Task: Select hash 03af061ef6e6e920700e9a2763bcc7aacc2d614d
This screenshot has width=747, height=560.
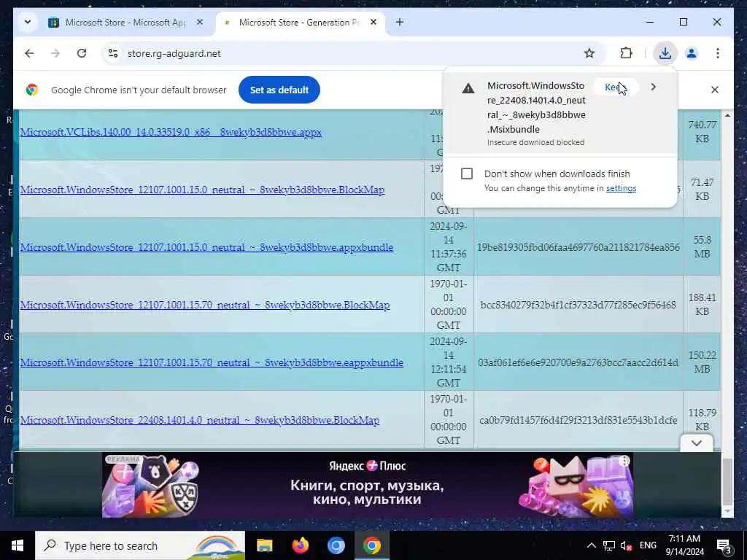Action: pyautogui.click(x=578, y=362)
